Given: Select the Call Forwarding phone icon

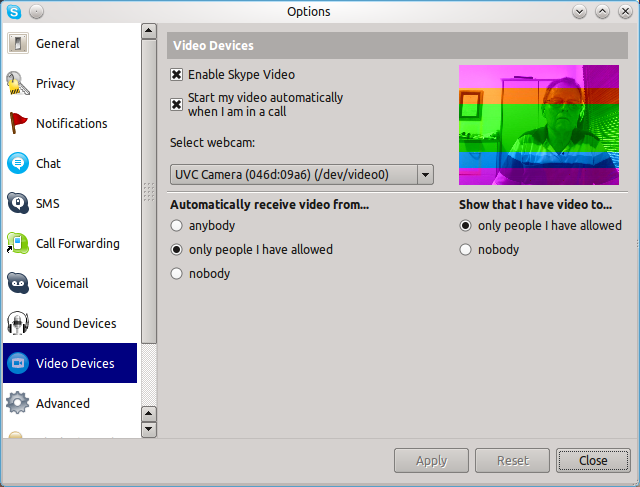Looking at the screenshot, I should 17,244.
